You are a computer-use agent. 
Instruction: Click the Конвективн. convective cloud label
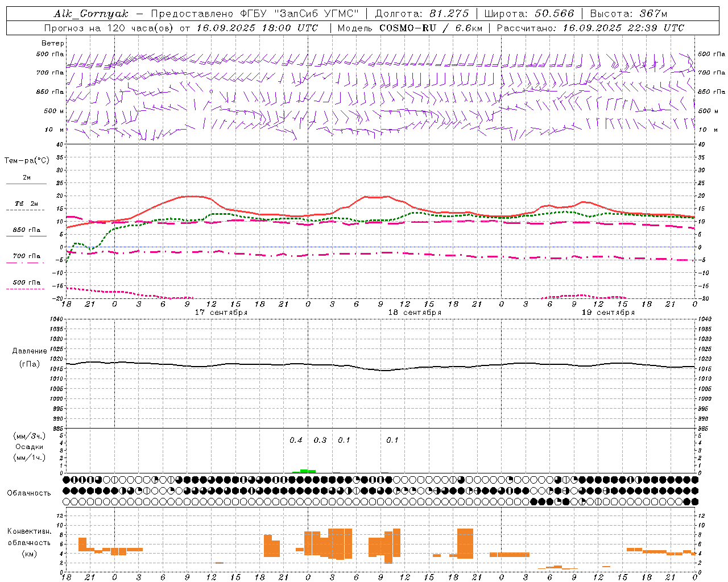coord(30,531)
